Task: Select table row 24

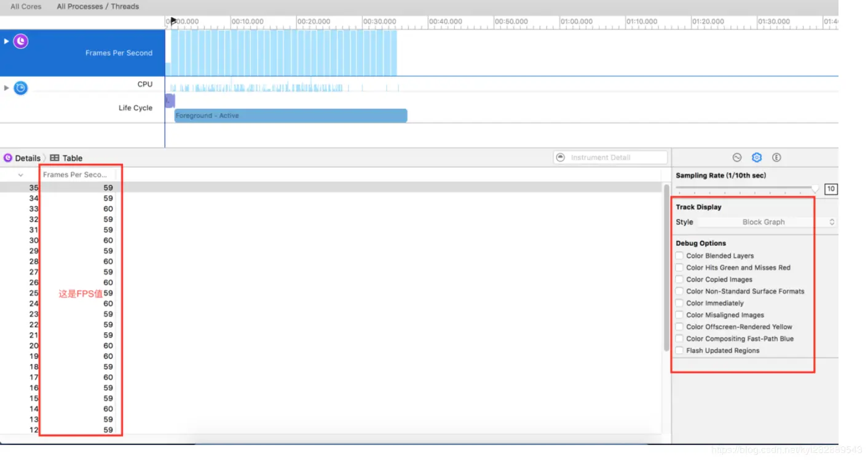Action: pos(331,303)
